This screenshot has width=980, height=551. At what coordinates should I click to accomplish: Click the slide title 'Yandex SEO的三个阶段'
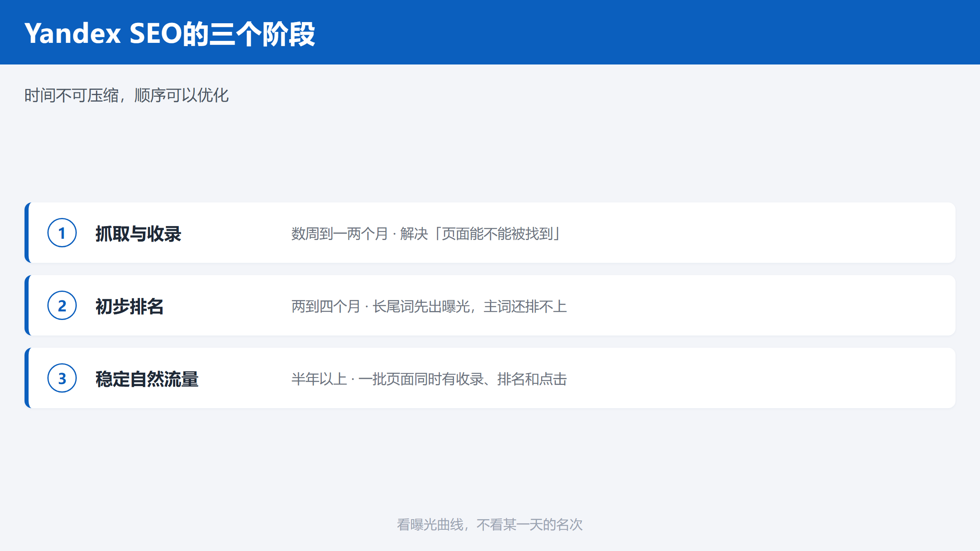pos(170,33)
